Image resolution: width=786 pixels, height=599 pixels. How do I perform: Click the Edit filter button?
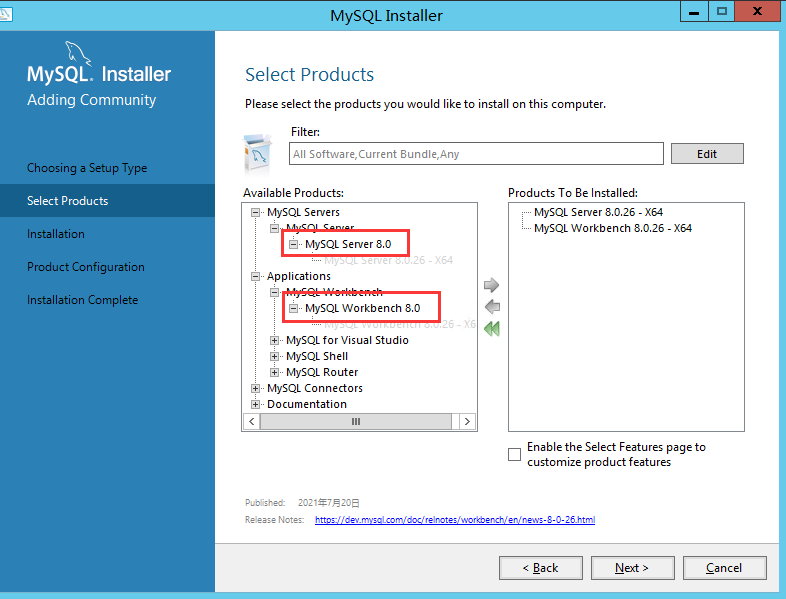coord(707,154)
